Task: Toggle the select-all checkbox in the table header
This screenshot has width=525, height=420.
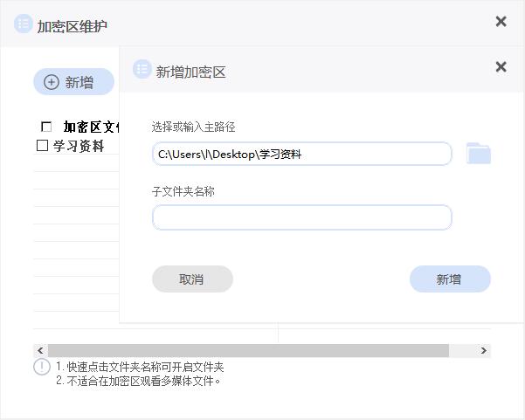Action: [x=46, y=127]
